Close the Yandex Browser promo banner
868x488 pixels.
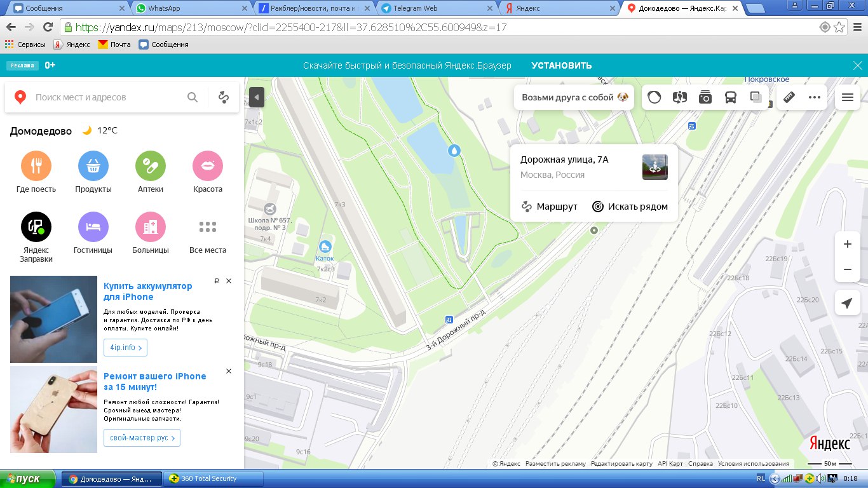pos(857,65)
